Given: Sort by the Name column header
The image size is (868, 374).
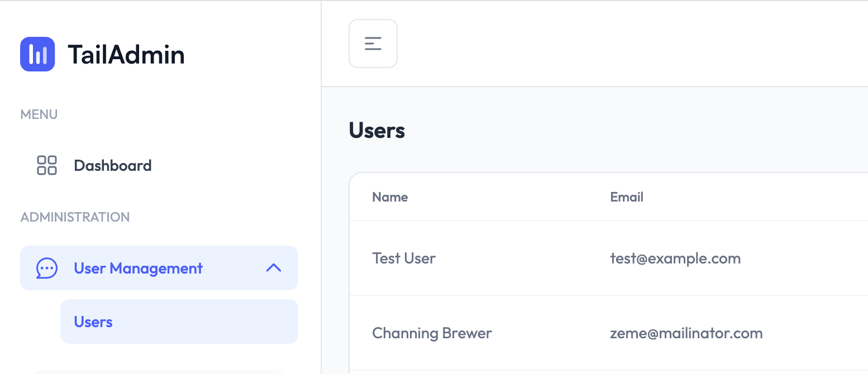Looking at the screenshot, I should (x=390, y=197).
